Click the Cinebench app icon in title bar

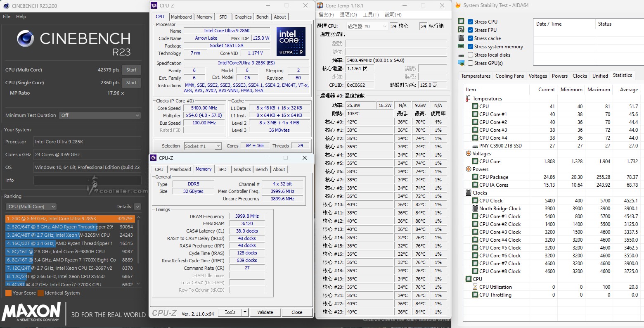(x=5, y=6)
